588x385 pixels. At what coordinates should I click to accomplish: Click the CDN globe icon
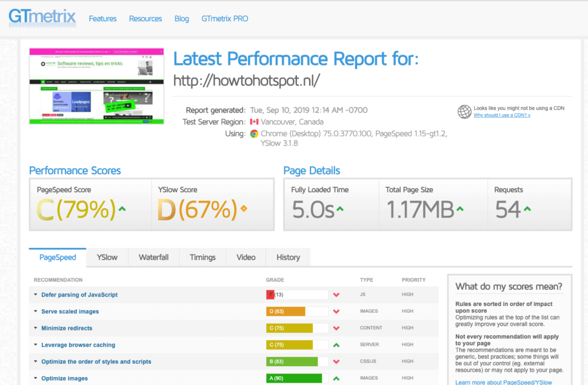pos(465,111)
